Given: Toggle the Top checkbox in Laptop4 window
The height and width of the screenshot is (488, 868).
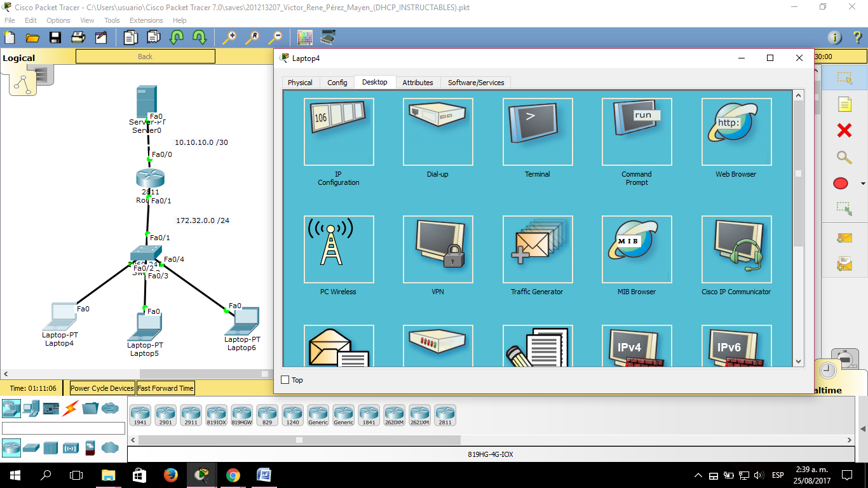Looking at the screenshot, I should click(x=285, y=380).
